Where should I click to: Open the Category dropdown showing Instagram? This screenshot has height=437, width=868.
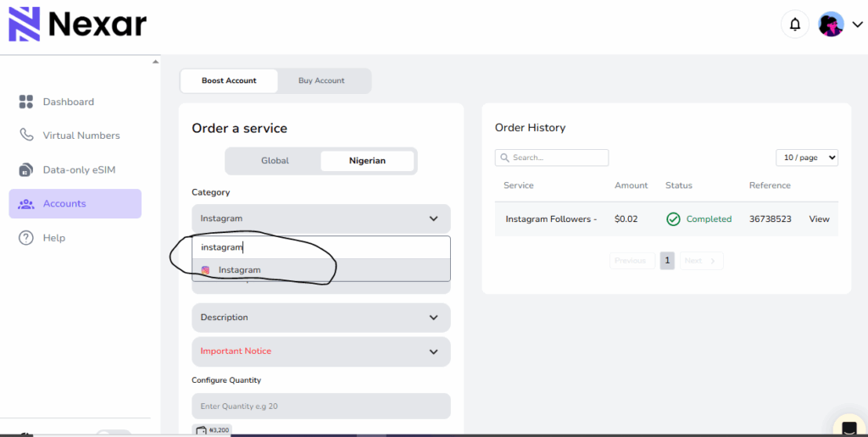click(x=321, y=218)
